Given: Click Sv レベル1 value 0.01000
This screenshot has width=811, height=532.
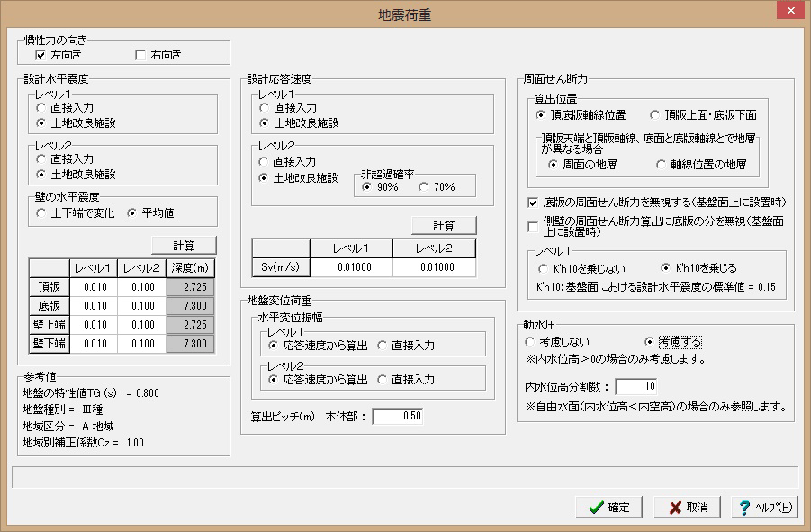Looking at the screenshot, I should 352,267.
